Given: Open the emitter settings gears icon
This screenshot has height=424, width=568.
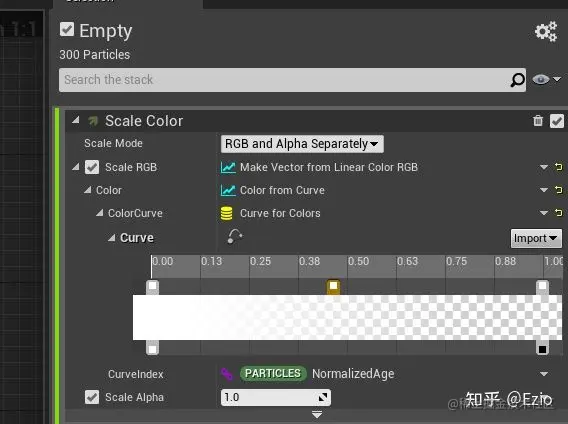Looking at the screenshot, I should tap(546, 31).
